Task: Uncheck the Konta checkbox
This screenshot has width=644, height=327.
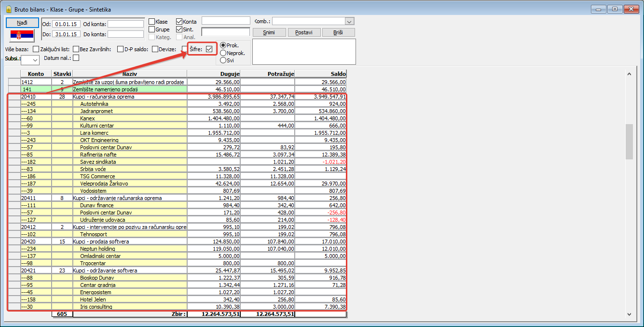Action: pyautogui.click(x=179, y=22)
